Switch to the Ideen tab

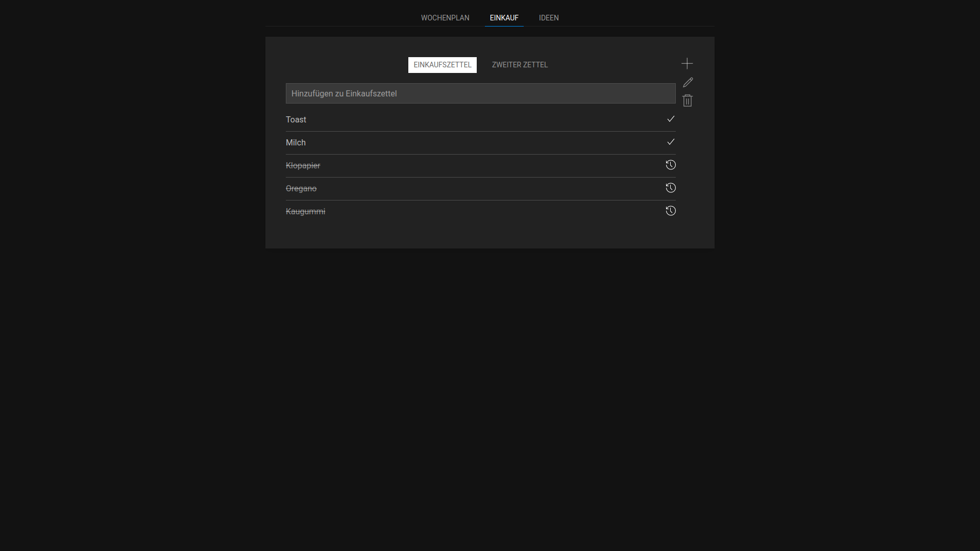(x=549, y=18)
